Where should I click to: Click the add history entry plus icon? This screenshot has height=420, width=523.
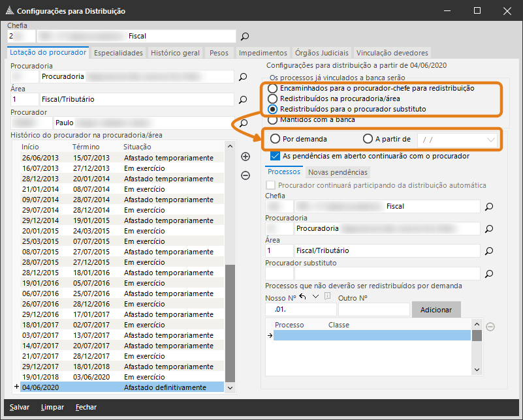pos(246,157)
